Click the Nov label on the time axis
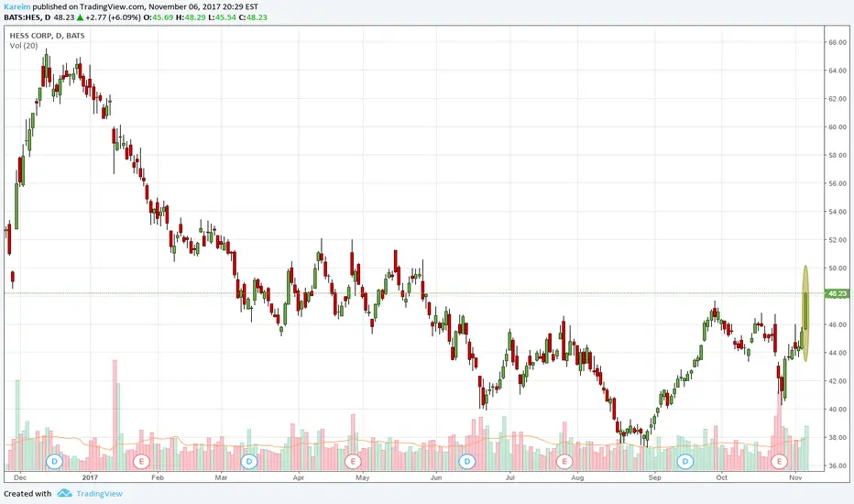854x504 pixels. (795, 477)
